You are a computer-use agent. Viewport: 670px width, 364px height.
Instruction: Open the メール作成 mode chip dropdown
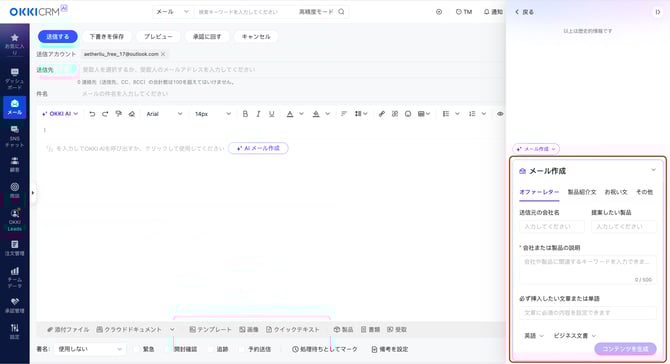click(536, 149)
